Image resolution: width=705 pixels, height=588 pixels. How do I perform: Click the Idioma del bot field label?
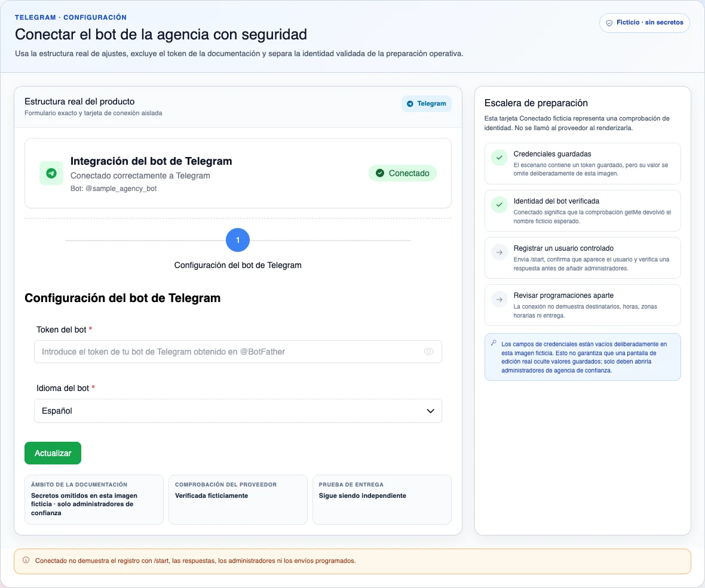click(x=63, y=388)
